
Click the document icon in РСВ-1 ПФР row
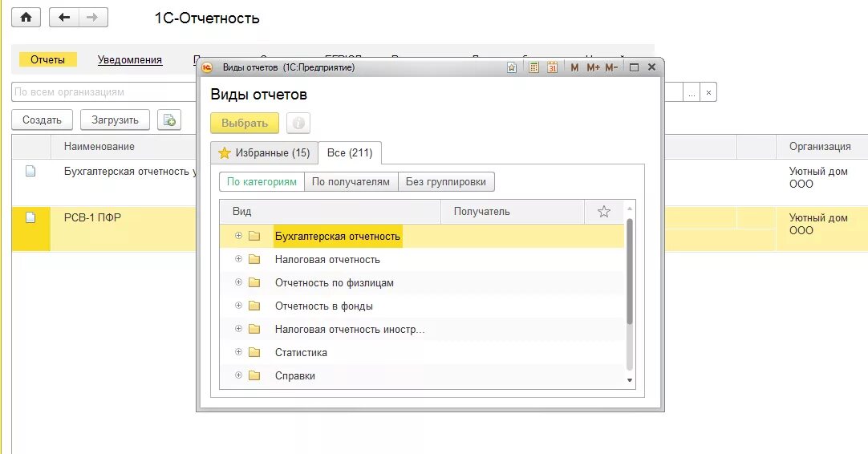click(30, 217)
